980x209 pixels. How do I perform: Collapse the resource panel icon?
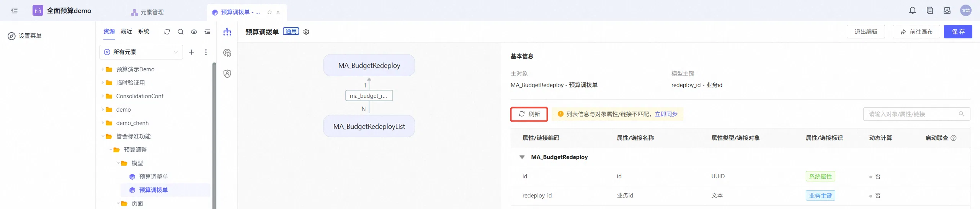point(207,32)
